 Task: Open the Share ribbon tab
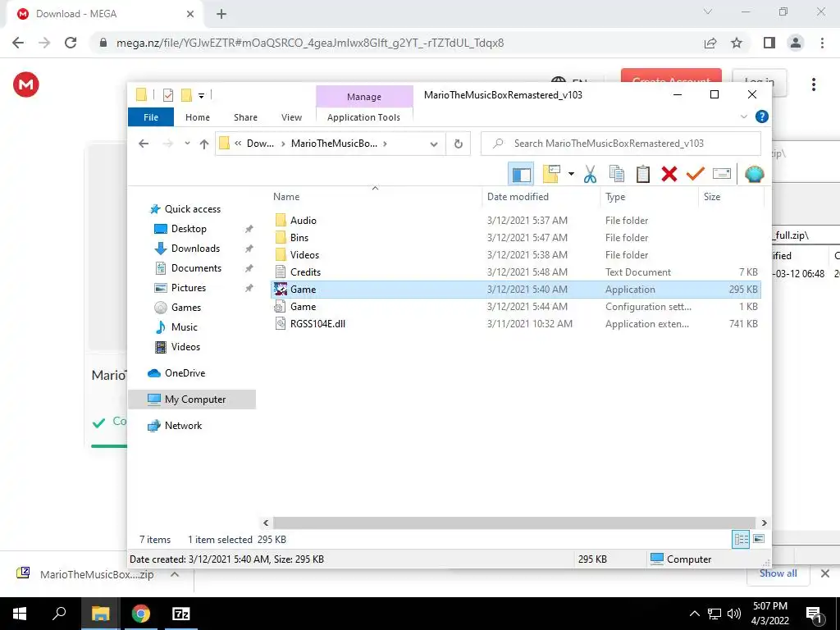[x=245, y=117]
